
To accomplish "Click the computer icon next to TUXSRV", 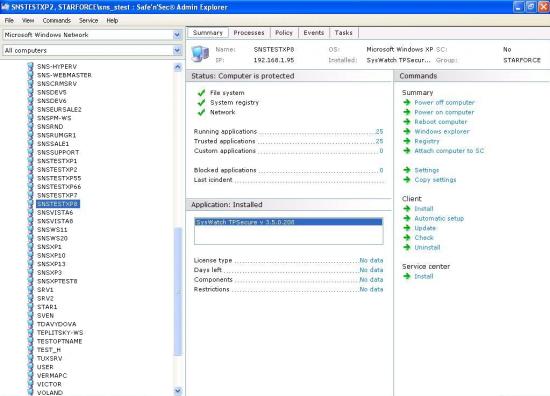I will coord(31,358).
